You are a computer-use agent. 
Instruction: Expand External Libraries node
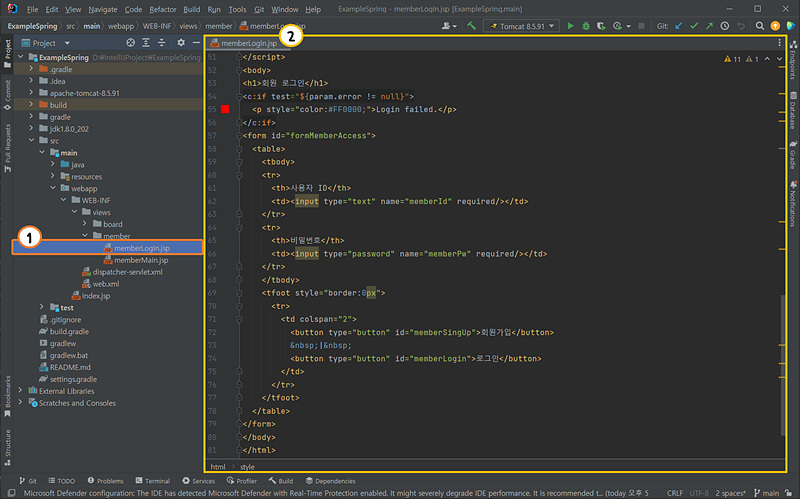[20, 391]
